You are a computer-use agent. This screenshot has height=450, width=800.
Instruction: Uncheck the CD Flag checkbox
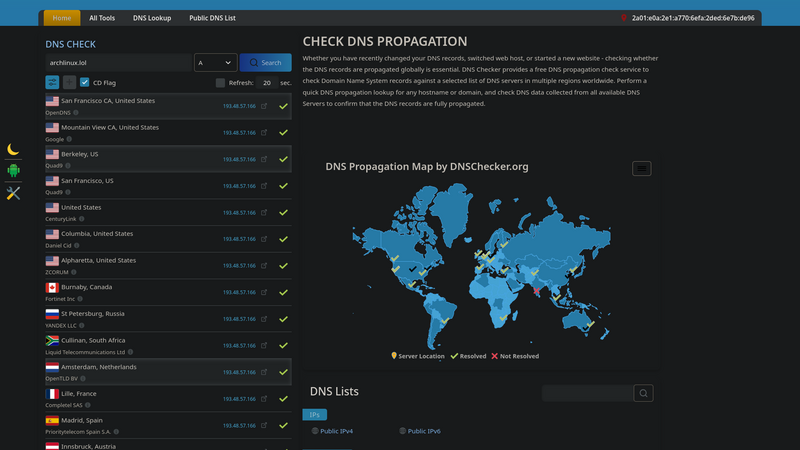point(85,82)
